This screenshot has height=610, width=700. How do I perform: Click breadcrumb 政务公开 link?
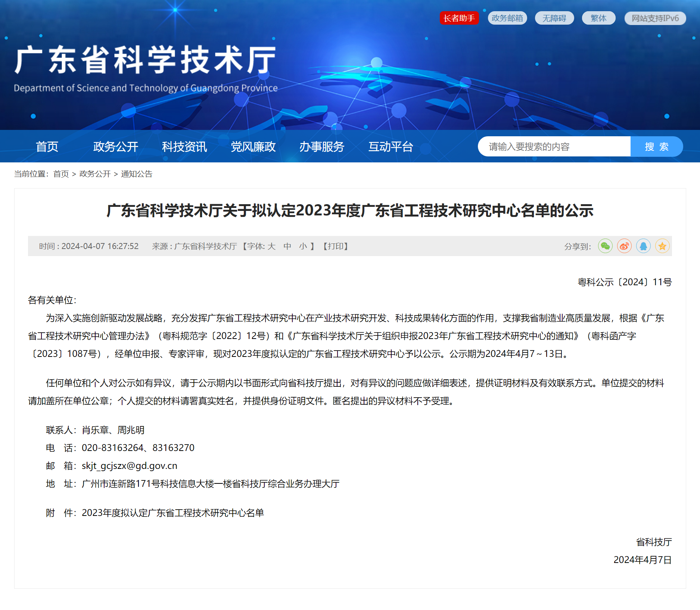(95, 174)
